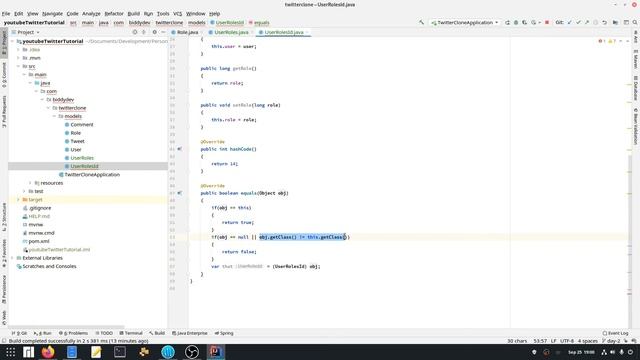This screenshot has width=640, height=360.
Task: Select Scratches and Consoles node
Action: (49, 266)
